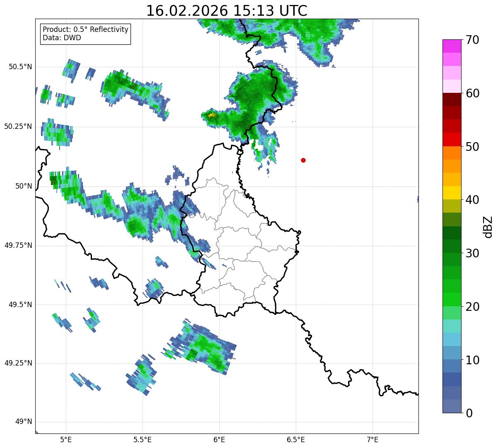Screen dimensions: 498x448
Task: Click the red location marker dot
Action: [x=303, y=160]
